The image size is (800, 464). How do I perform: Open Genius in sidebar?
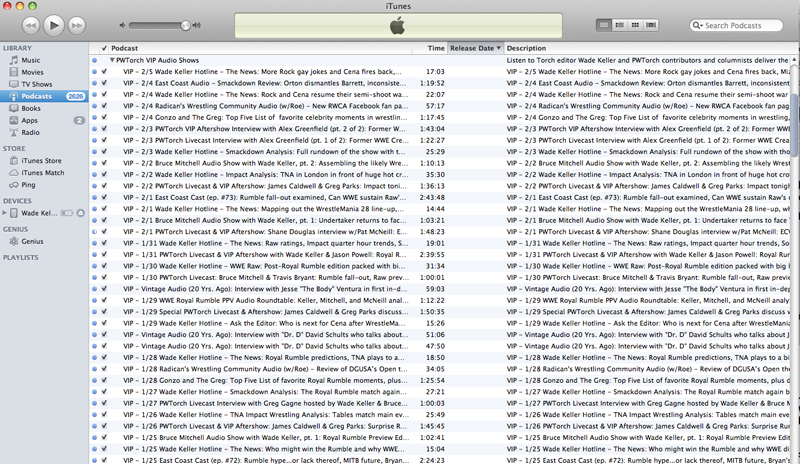coord(32,242)
